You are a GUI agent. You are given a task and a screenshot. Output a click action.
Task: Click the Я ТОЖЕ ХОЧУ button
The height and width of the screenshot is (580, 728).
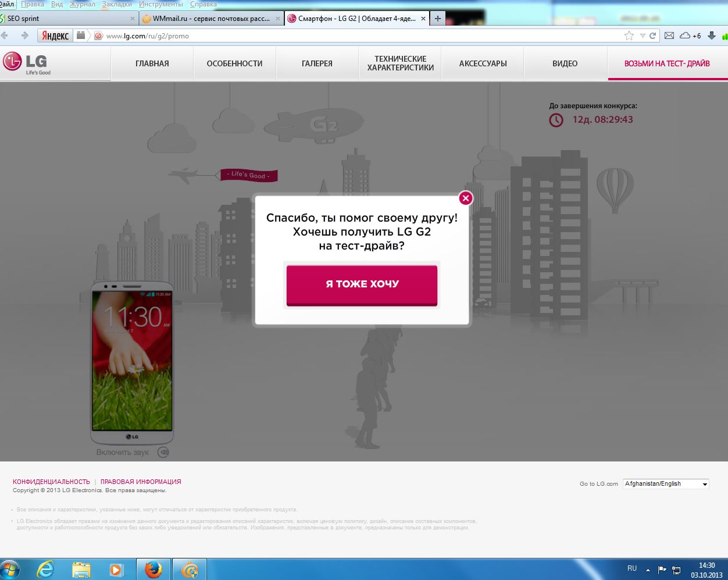pos(362,284)
